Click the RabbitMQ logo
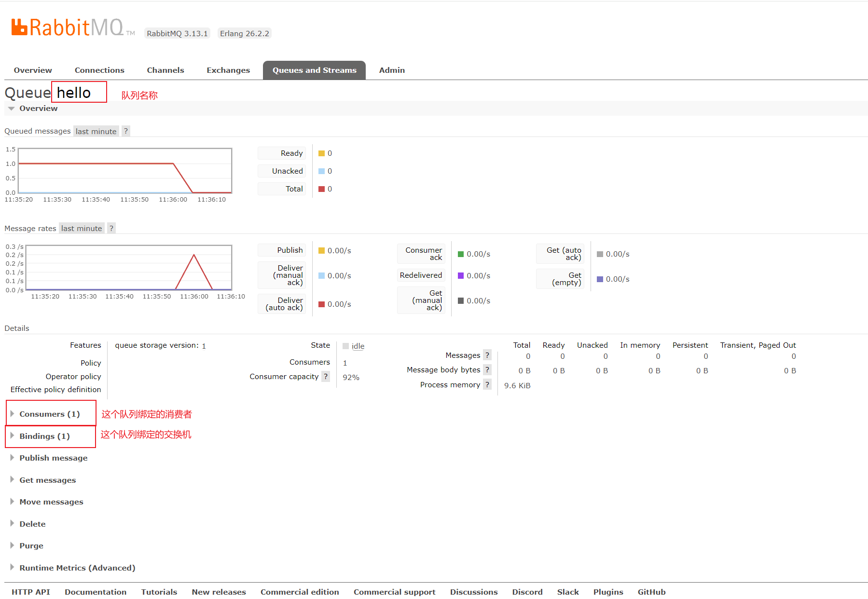The height and width of the screenshot is (599, 868). coord(72,27)
